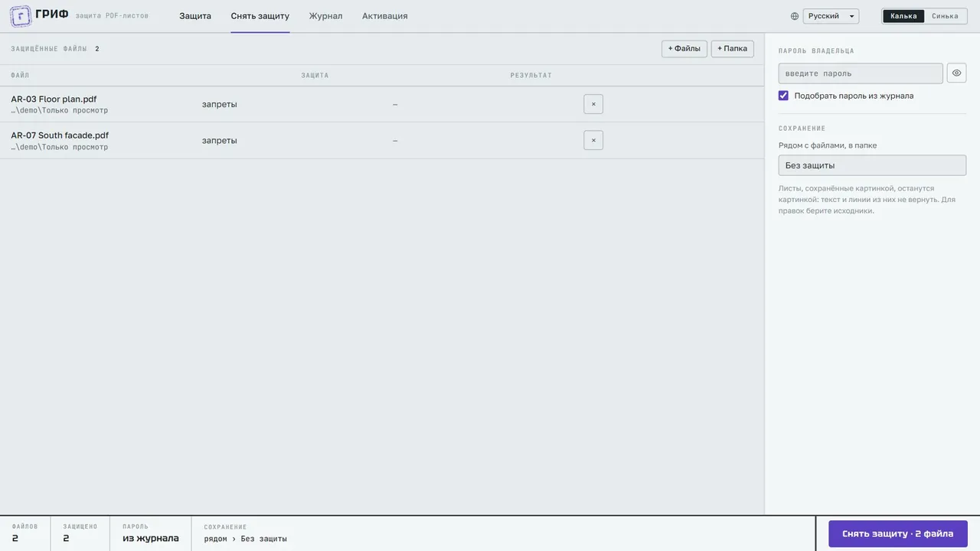The image size is (980, 551).
Task: Start 'Снять защиту · 2 файла' action
Action: [898, 533]
